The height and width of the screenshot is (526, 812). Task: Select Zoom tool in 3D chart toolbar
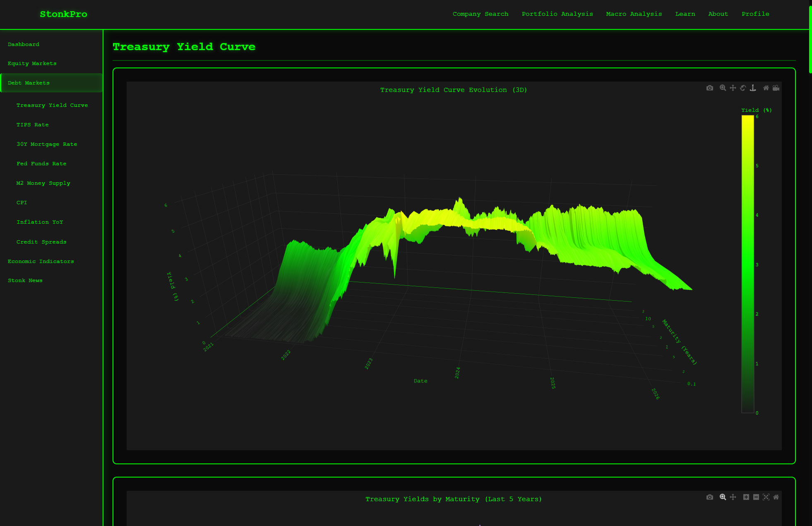pyautogui.click(x=723, y=88)
